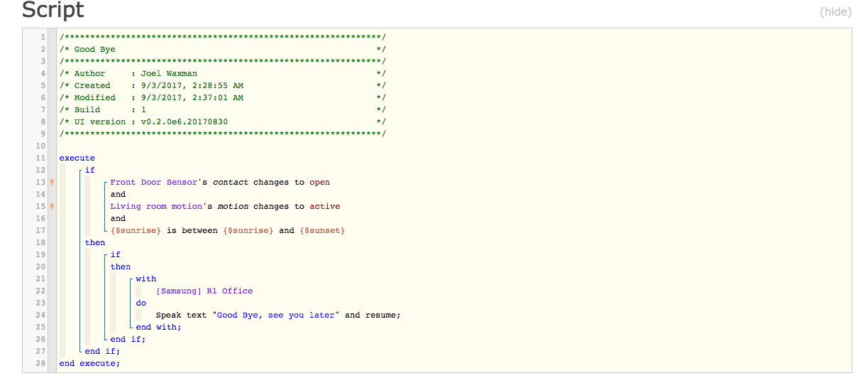The width and height of the screenshot is (868, 378).
Task: Click the lightning bolt icon on line 15
Action: 52,207
